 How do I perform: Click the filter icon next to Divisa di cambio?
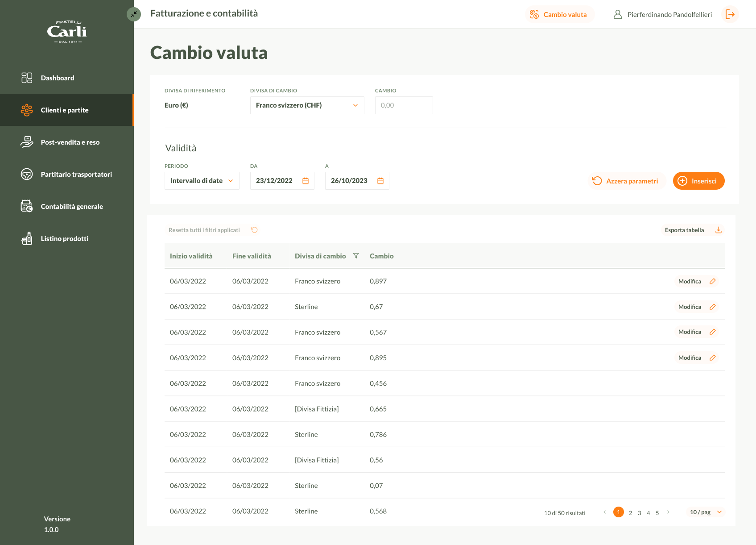(356, 256)
